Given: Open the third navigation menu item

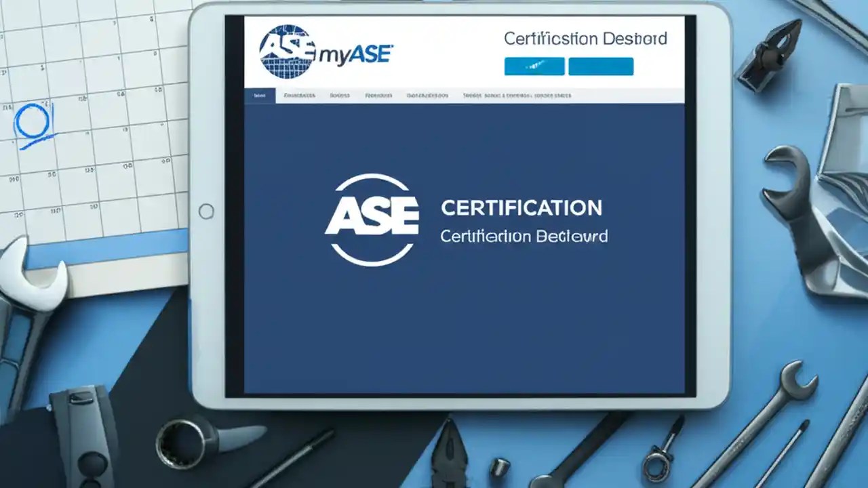Looking at the screenshot, I should pos(340,95).
